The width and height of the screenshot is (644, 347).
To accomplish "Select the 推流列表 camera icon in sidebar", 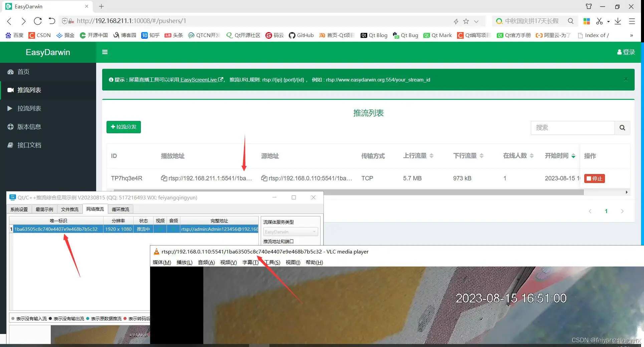I will click(10, 90).
